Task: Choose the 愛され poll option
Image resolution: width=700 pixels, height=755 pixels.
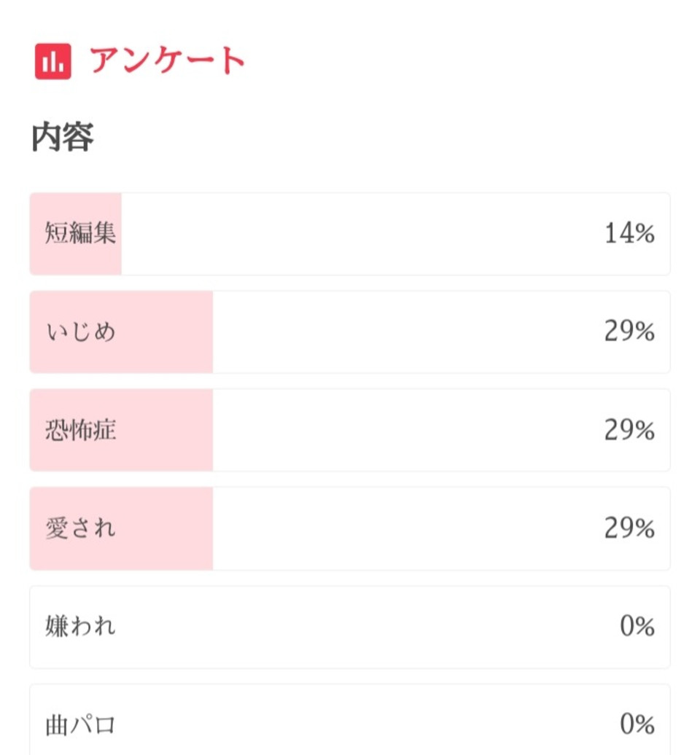Action: click(x=350, y=528)
